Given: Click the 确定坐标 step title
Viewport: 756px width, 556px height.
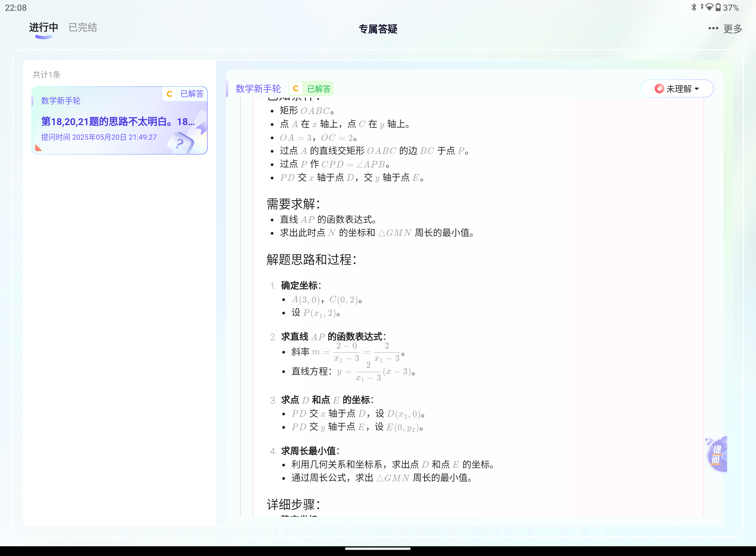Looking at the screenshot, I should click(x=301, y=286).
